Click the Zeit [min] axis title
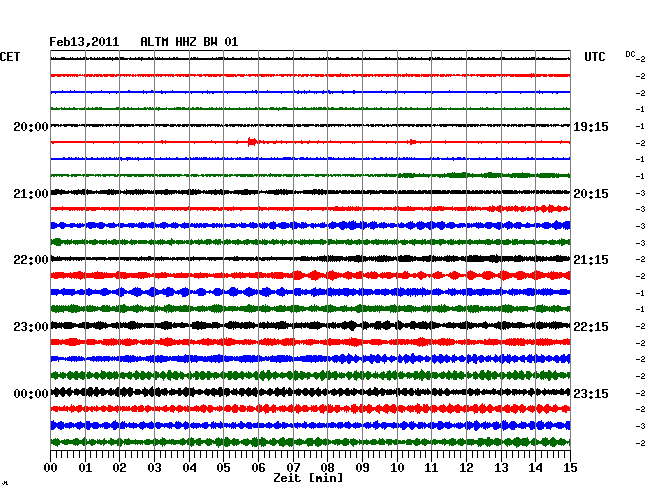This screenshot has width=650, height=494. [x=308, y=478]
